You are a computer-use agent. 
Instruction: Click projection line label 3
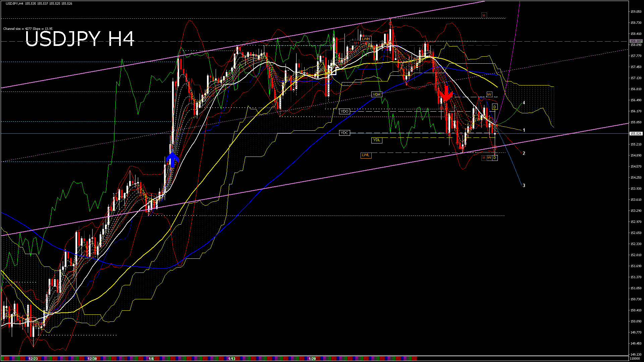(524, 185)
